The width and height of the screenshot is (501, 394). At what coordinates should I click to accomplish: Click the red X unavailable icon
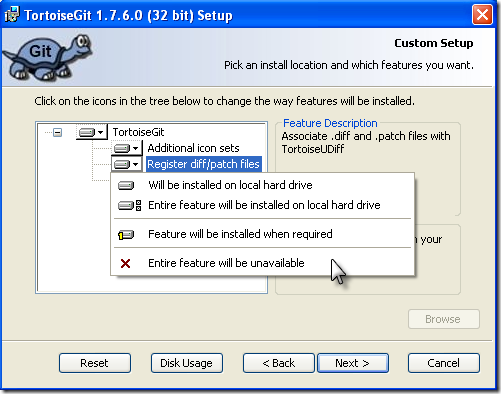point(125,264)
